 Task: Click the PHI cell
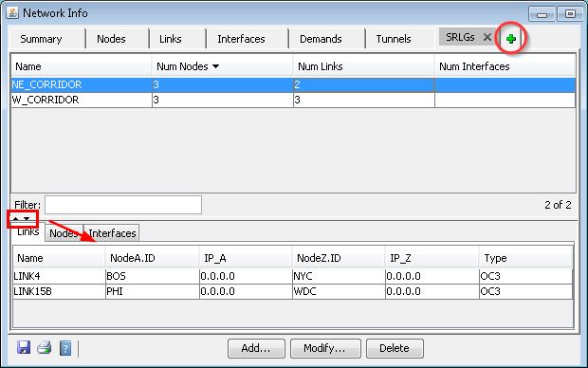[x=153, y=291]
